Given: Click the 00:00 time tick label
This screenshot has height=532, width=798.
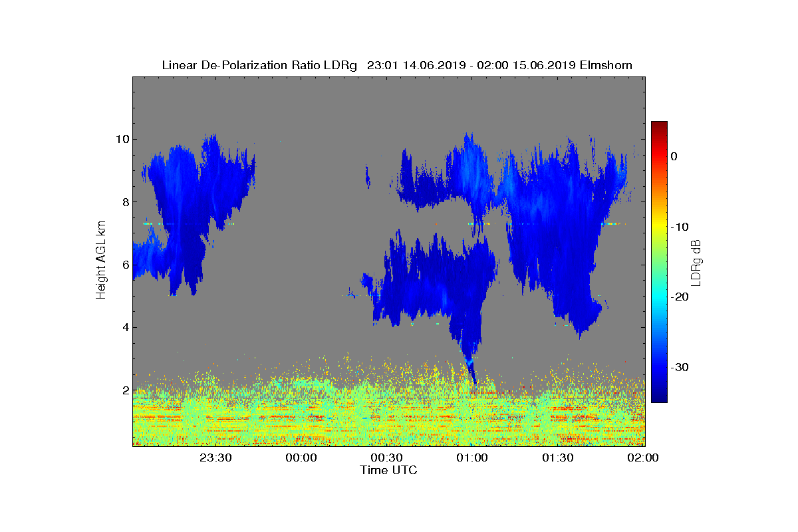Looking at the screenshot, I should [x=301, y=458].
